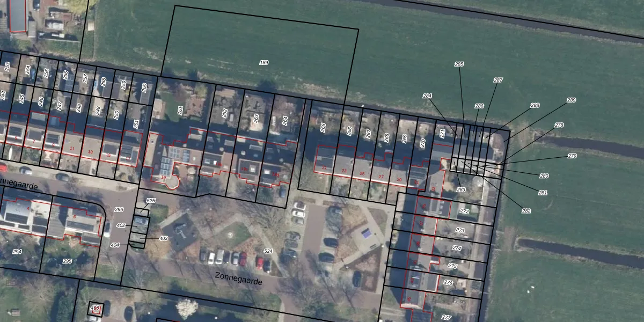Click parcel label 525
This screenshot has width=644, height=322.
[151, 201]
